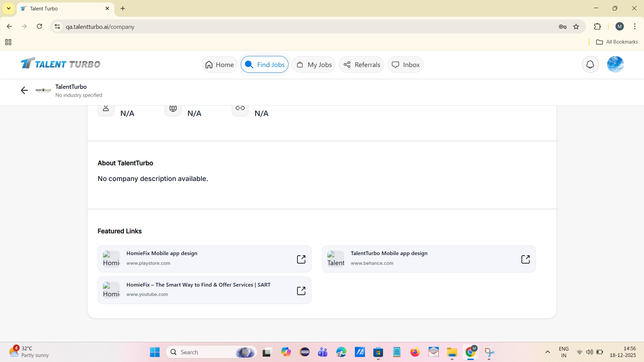Open Windows Start menu
Screen dimensions: 644x362
[155, 352]
